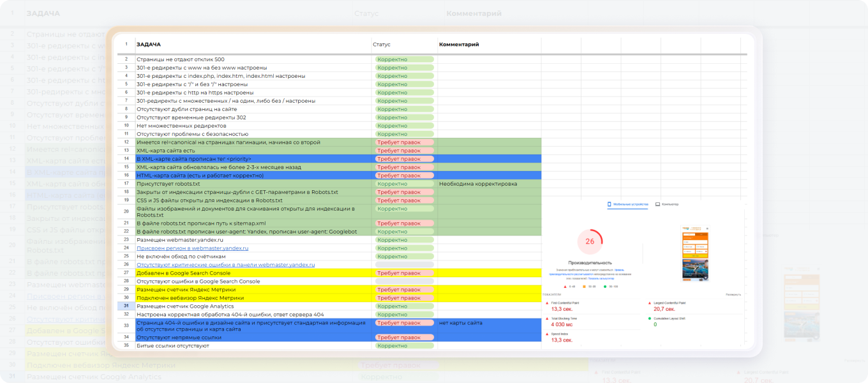Image resolution: width=868 pixels, height=383 pixels.
Task: Click the red triangle beside Largest Contentful Paint
Action: point(649,303)
